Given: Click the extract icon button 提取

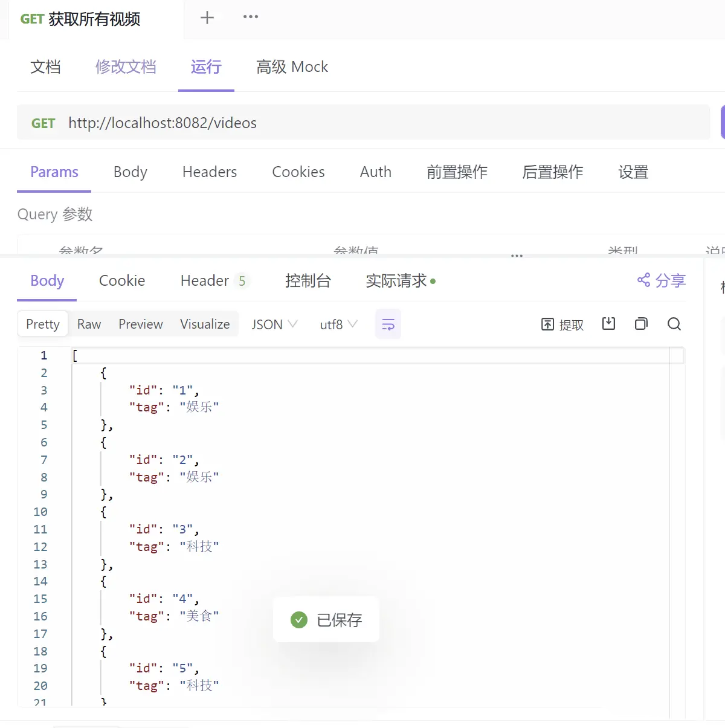Looking at the screenshot, I should pyautogui.click(x=562, y=324).
